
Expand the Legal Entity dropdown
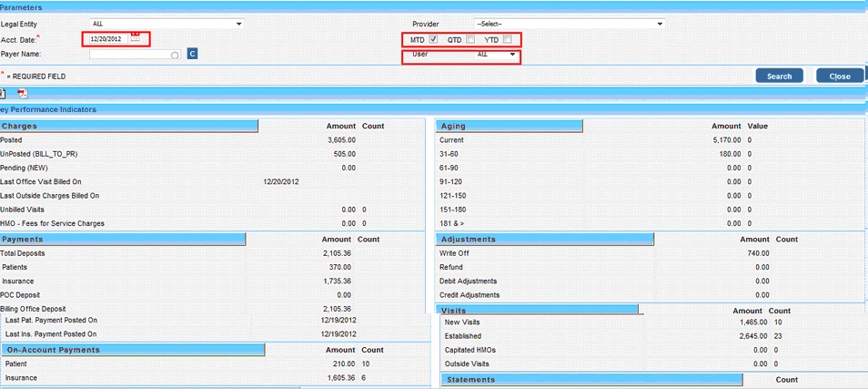point(239,23)
